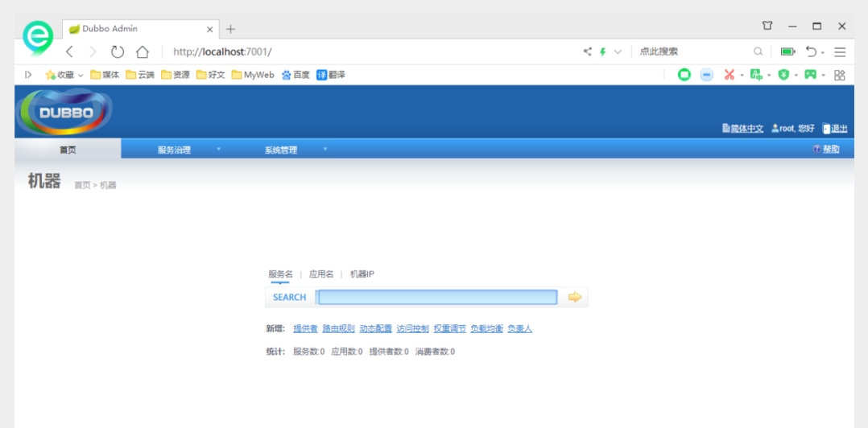Switch to the 首页 navigation tab

tap(68, 150)
